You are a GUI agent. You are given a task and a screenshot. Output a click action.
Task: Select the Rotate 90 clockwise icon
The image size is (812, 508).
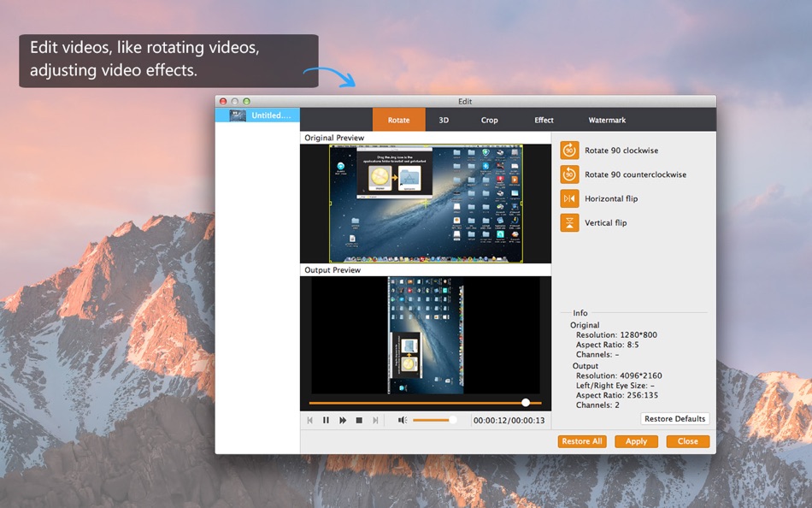[569, 150]
